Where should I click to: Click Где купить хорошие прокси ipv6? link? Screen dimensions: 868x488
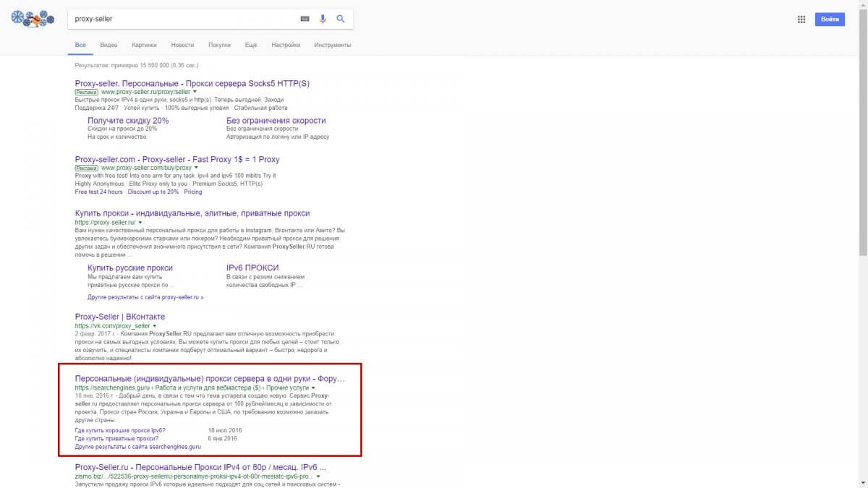[120, 430]
